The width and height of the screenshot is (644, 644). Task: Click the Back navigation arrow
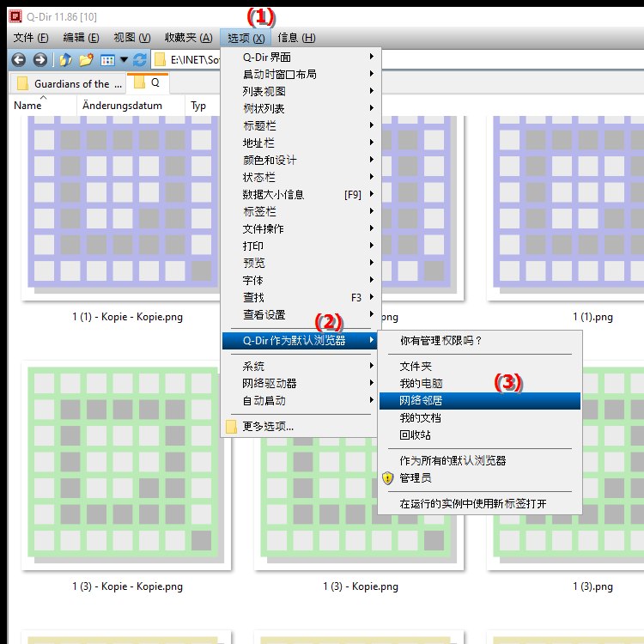[17, 59]
